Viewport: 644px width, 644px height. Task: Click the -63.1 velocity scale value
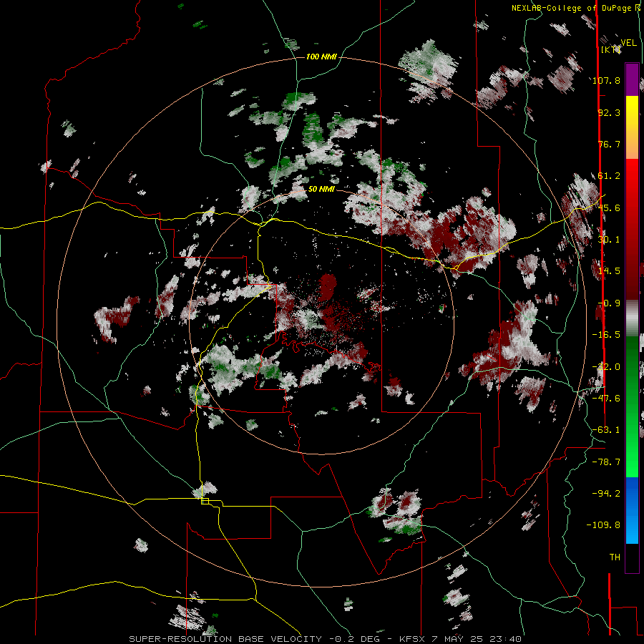tap(606, 430)
